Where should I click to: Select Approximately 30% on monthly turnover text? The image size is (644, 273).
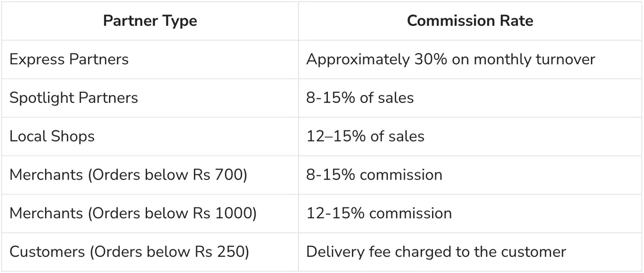pos(451,59)
